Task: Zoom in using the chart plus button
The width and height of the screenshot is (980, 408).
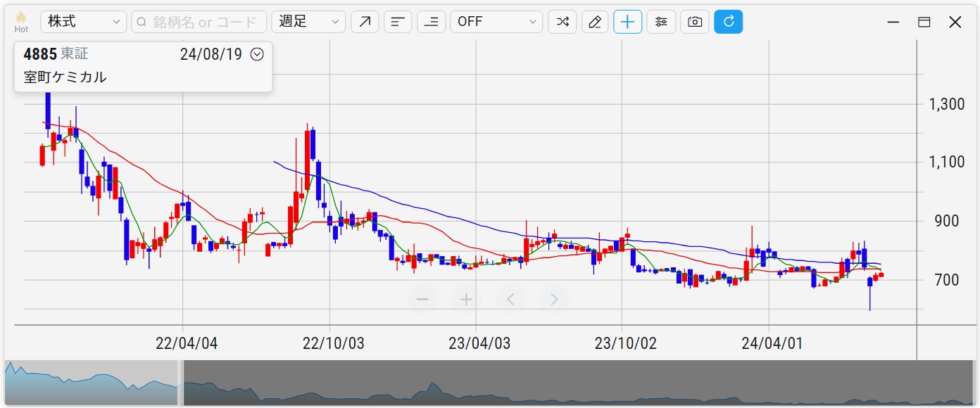Action: coord(466,300)
